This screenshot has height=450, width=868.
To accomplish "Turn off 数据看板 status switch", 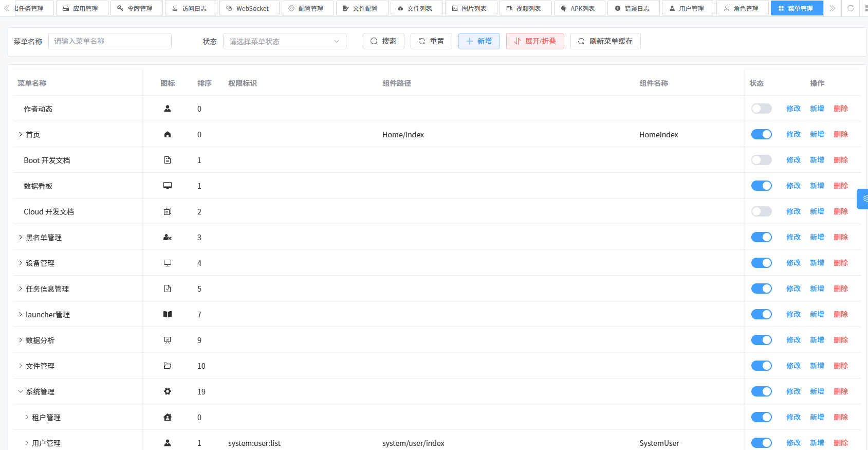I will [x=762, y=186].
